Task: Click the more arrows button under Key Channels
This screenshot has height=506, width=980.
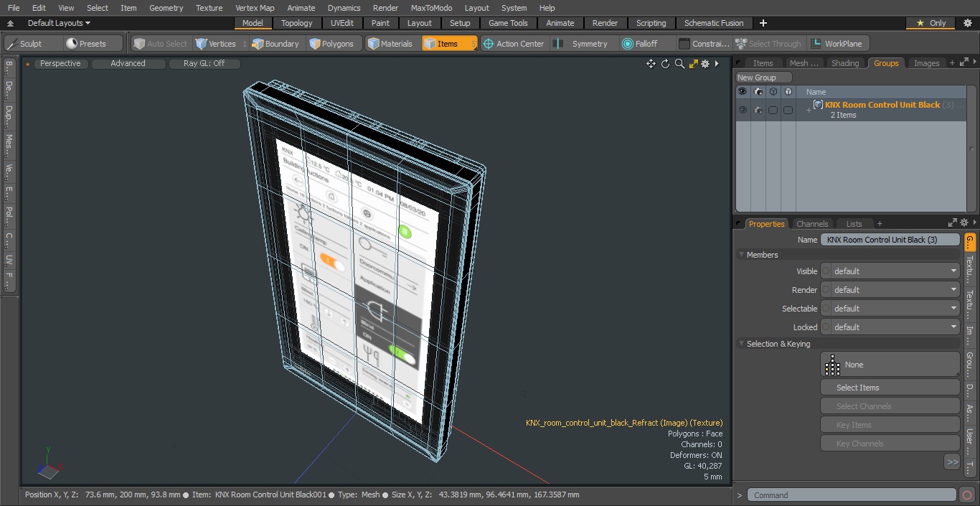Action: click(x=952, y=462)
